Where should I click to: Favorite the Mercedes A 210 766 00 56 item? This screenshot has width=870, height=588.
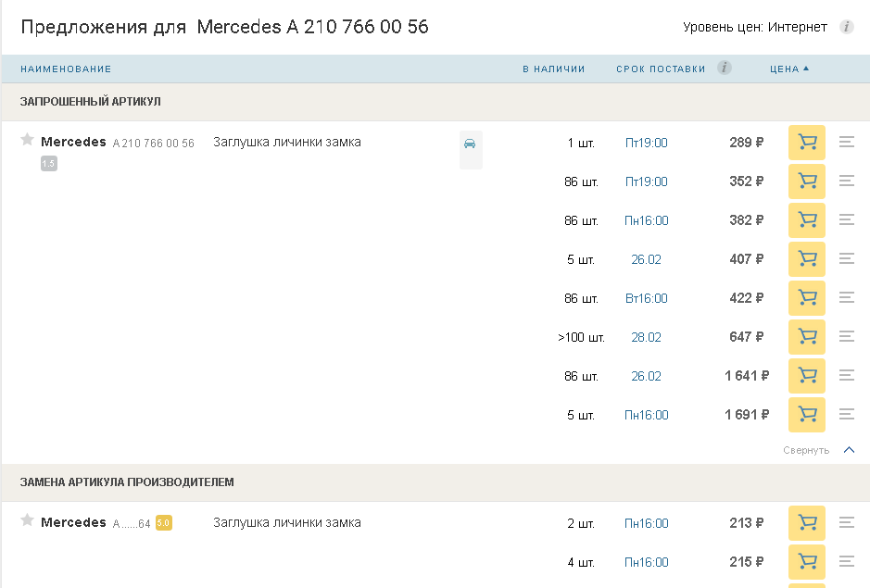click(27, 139)
